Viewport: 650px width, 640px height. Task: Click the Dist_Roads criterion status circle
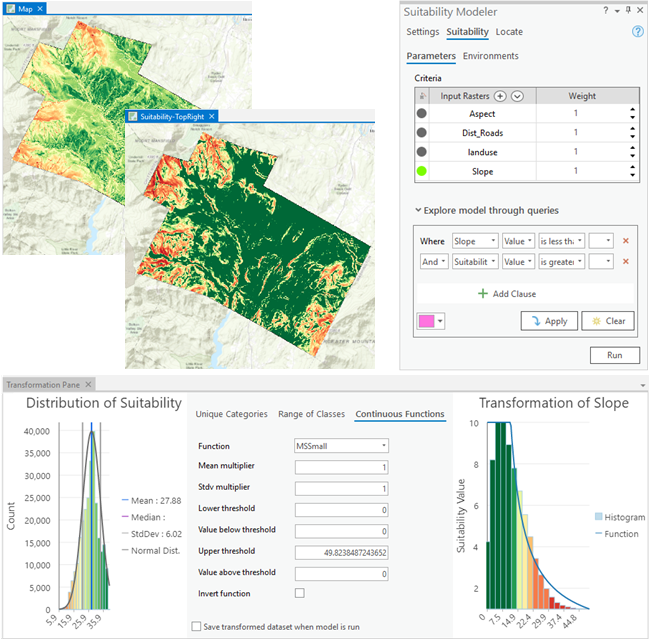click(x=422, y=134)
